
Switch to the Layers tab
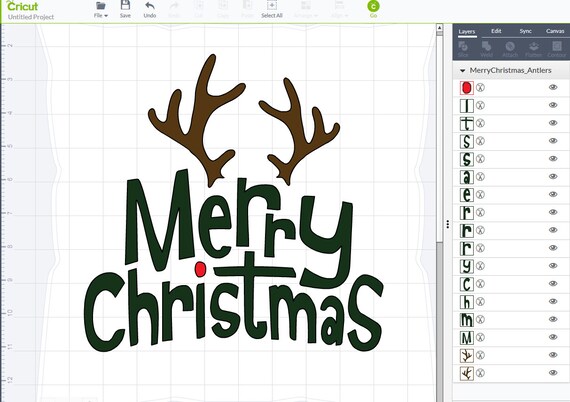[467, 32]
